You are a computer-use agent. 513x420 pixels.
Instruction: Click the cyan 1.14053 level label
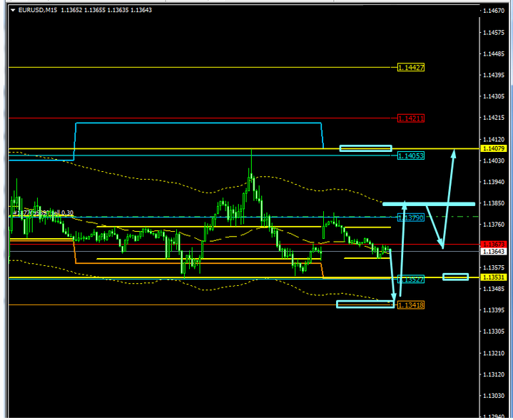(x=411, y=155)
